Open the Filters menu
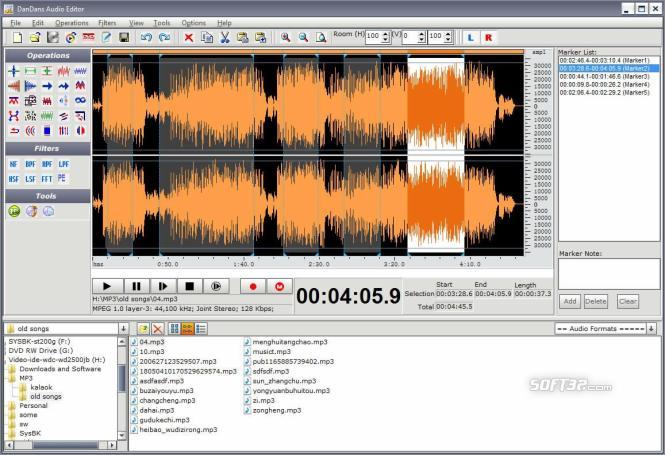Viewport: 665px width, 455px height. pos(107,23)
